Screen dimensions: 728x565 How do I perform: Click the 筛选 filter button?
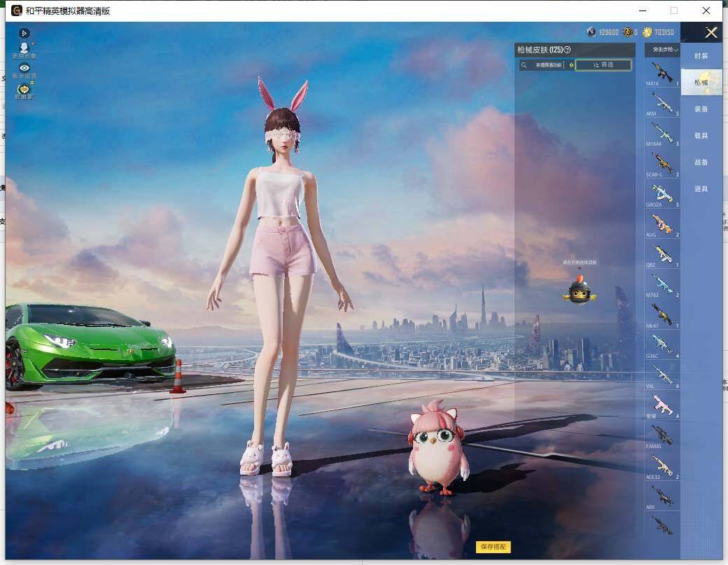click(603, 65)
